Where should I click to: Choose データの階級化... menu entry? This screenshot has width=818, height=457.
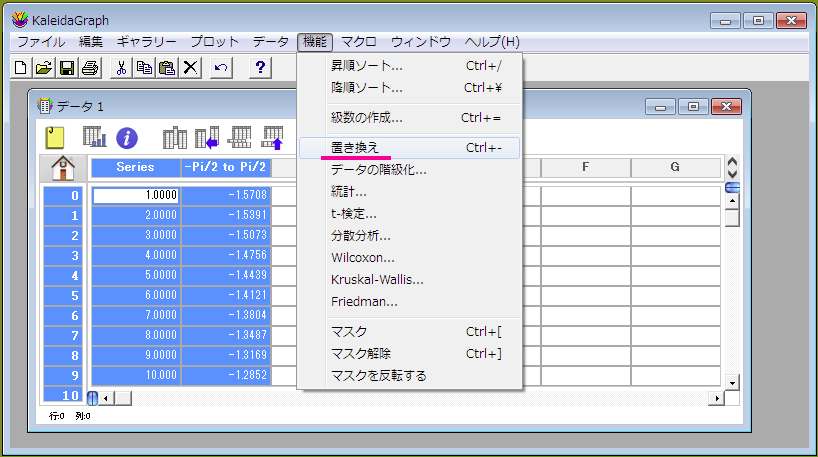tap(410, 170)
